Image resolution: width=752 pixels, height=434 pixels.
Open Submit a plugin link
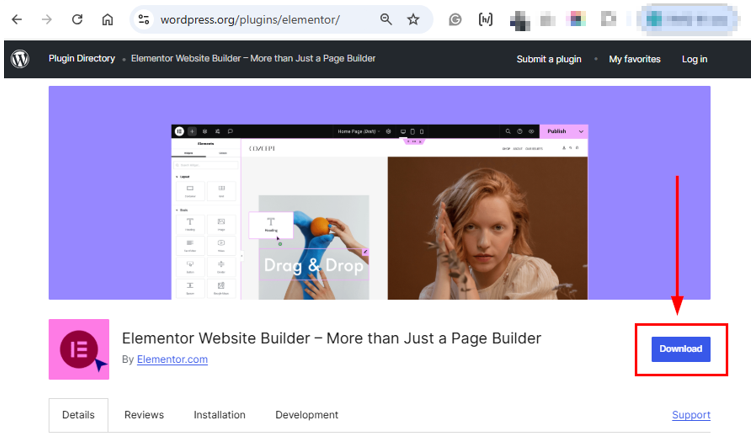point(549,59)
